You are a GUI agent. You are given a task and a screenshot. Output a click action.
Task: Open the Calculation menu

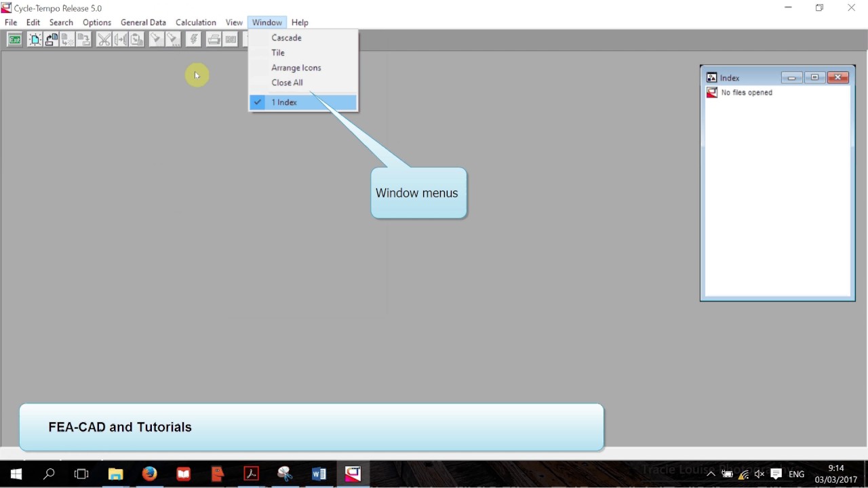(x=196, y=22)
